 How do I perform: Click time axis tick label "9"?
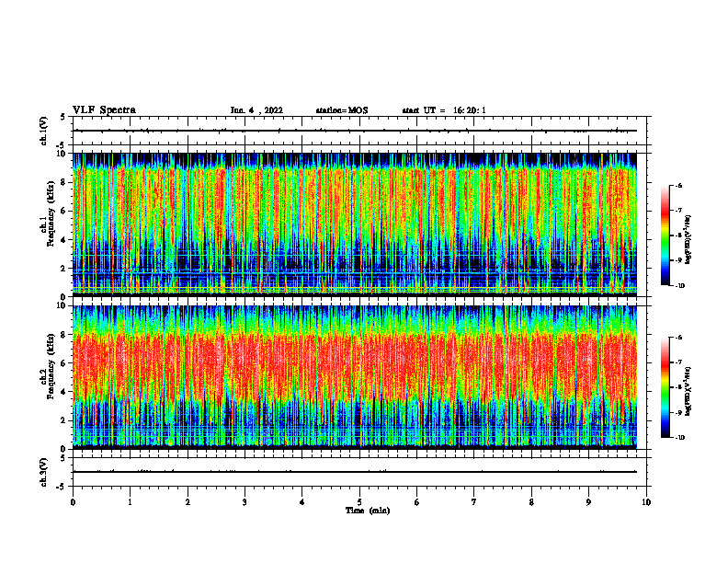588,502
